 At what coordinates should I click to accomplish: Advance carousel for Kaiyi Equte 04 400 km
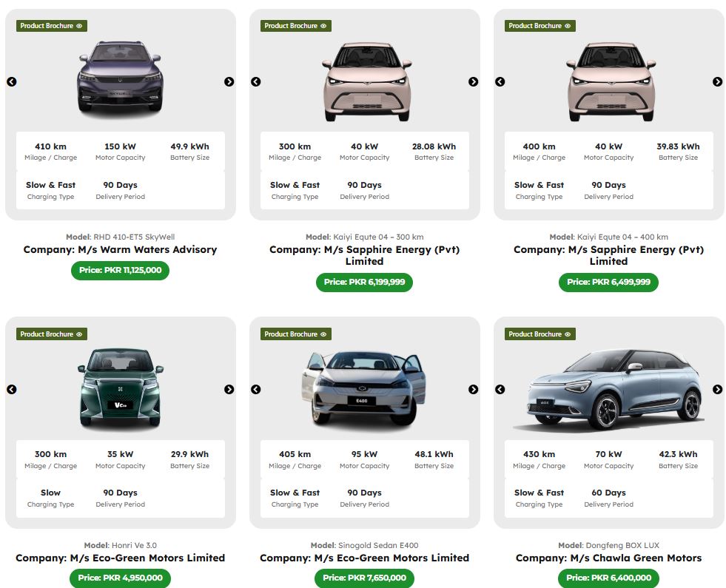point(717,82)
